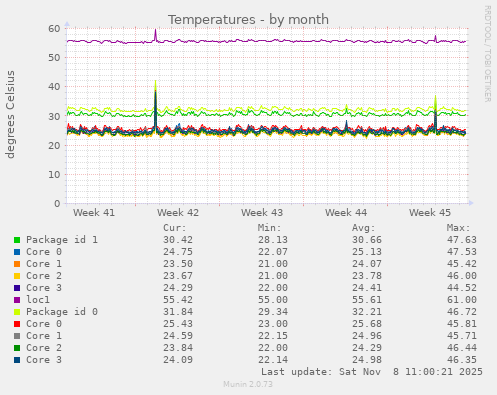The width and height of the screenshot is (497, 395).
Task: Click the Package id 0 current value 31.84
Action: click(178, 312)
